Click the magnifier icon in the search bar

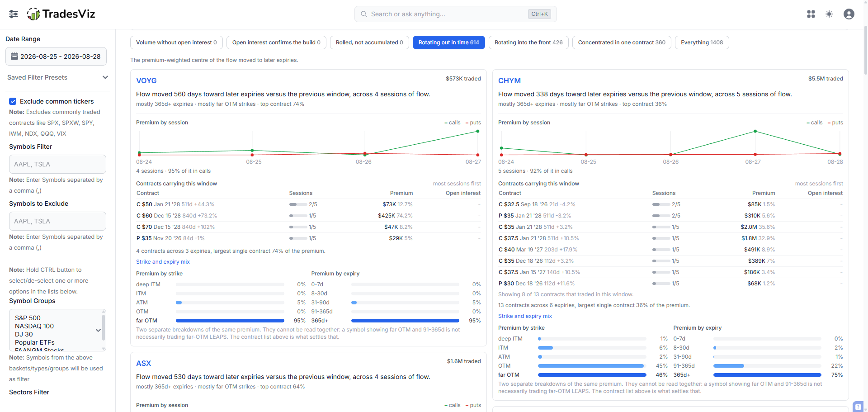point(363,14)
